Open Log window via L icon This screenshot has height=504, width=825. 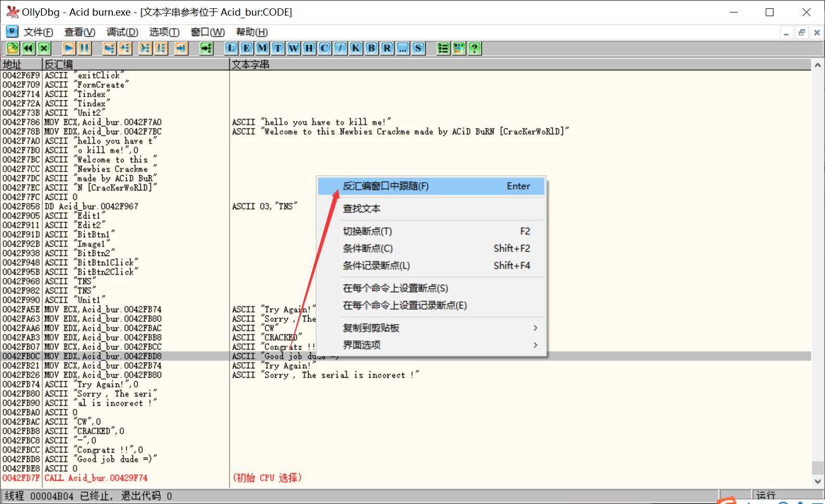pos(231,48)
